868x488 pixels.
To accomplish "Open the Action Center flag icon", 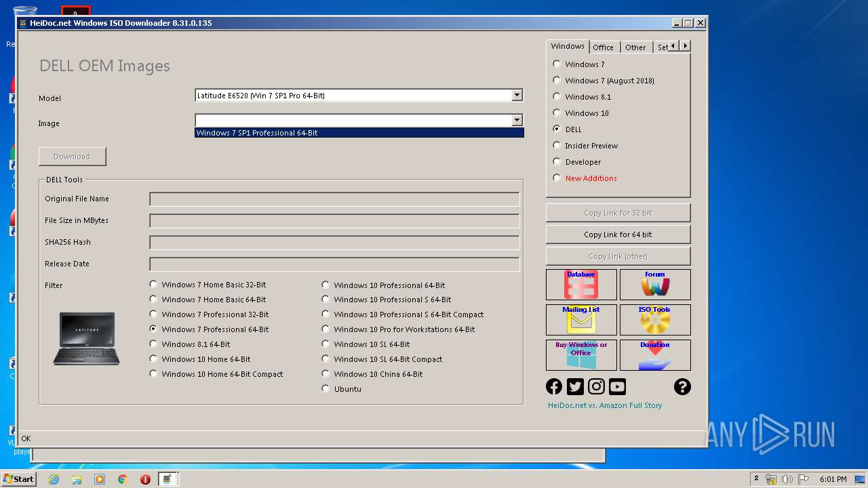I will [x=804, y=479].
